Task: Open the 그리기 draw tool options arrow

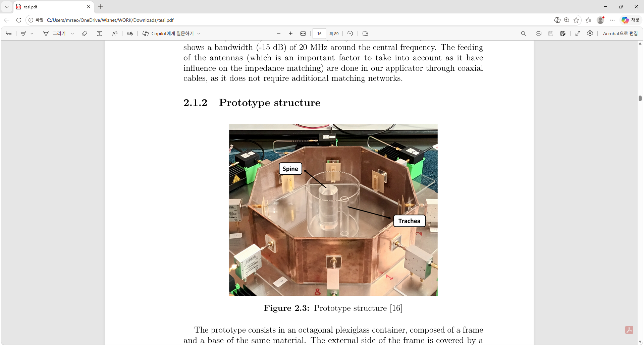Action: (x=72, y=34)
